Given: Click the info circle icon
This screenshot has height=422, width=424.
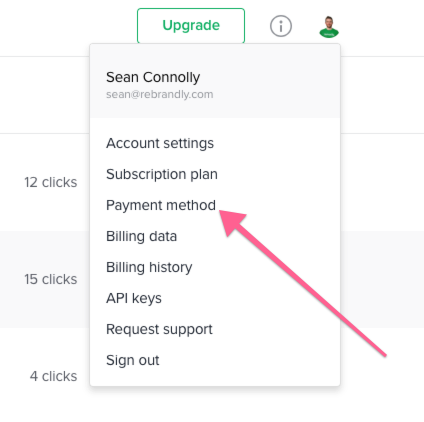Looking at the screenshot, I should point(281,26).
